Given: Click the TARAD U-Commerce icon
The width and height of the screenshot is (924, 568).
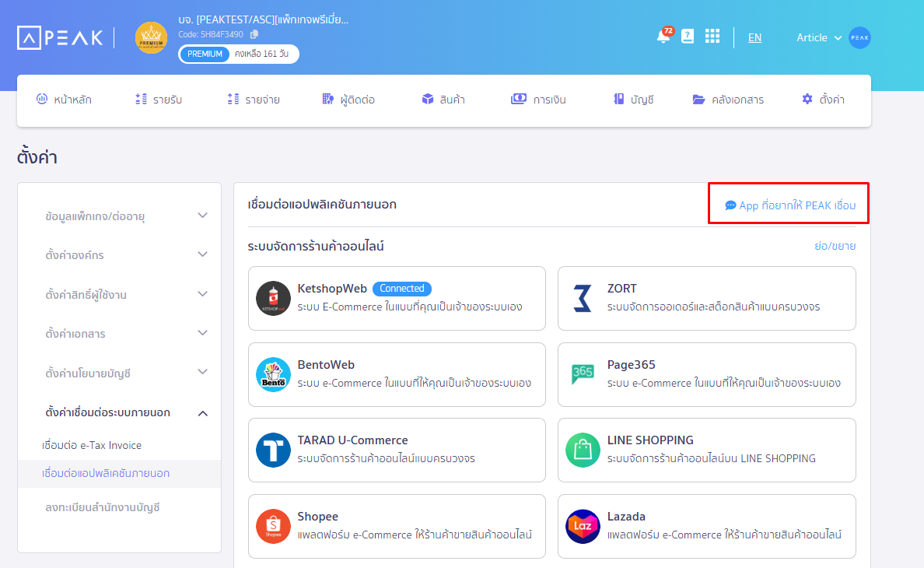Looking at the screenshot, I should point(273,450).
